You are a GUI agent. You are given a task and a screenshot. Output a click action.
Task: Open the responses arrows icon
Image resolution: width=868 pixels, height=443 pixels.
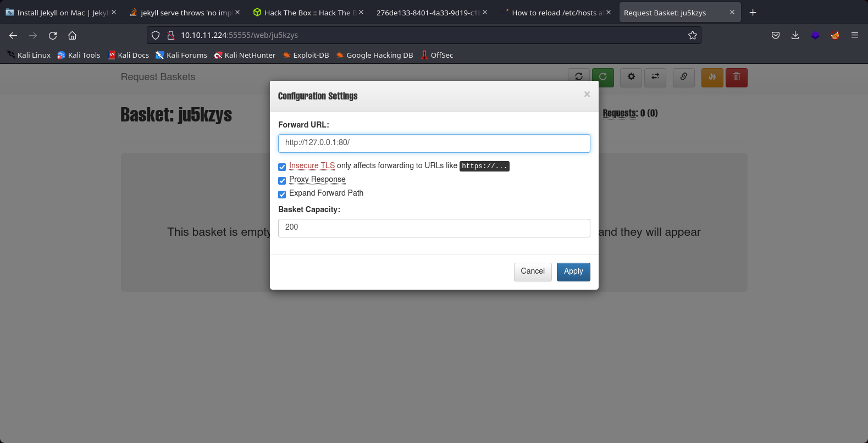pyautogui.click(x=655, y=77)
